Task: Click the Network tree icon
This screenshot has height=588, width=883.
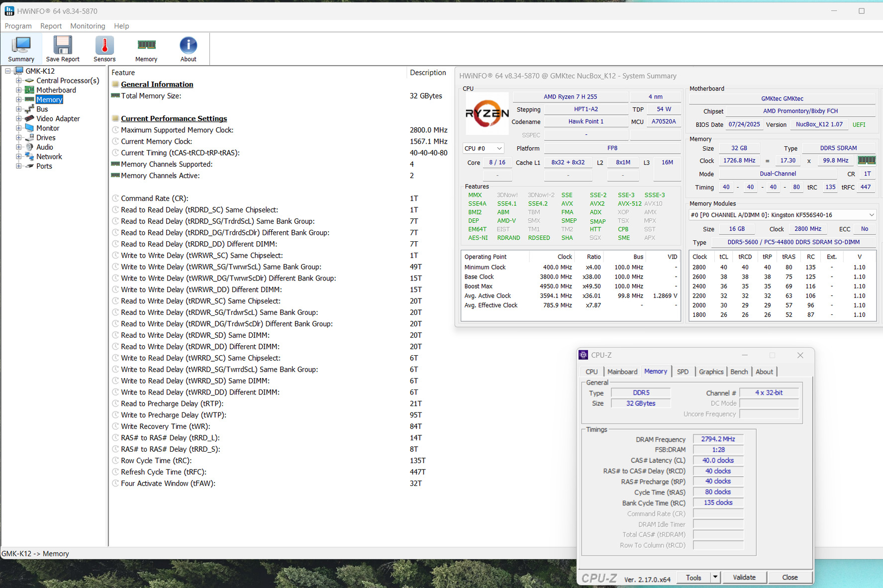Action: pos(29,156)
